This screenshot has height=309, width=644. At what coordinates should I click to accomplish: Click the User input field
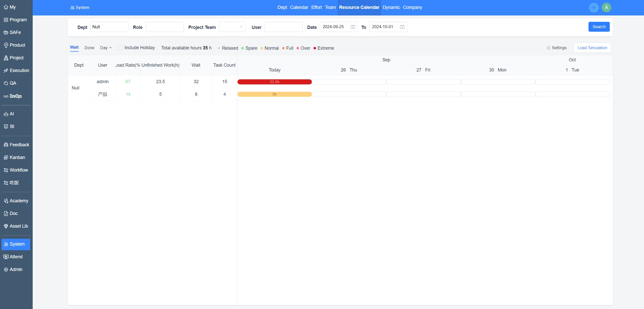tap(283, 27)
